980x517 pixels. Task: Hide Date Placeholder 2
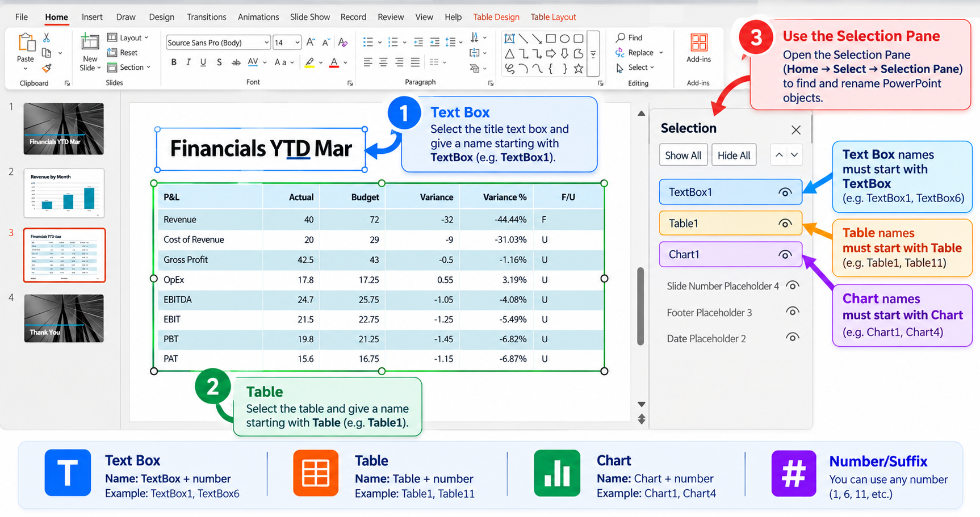pyautogui.click(x=793, y=338)
